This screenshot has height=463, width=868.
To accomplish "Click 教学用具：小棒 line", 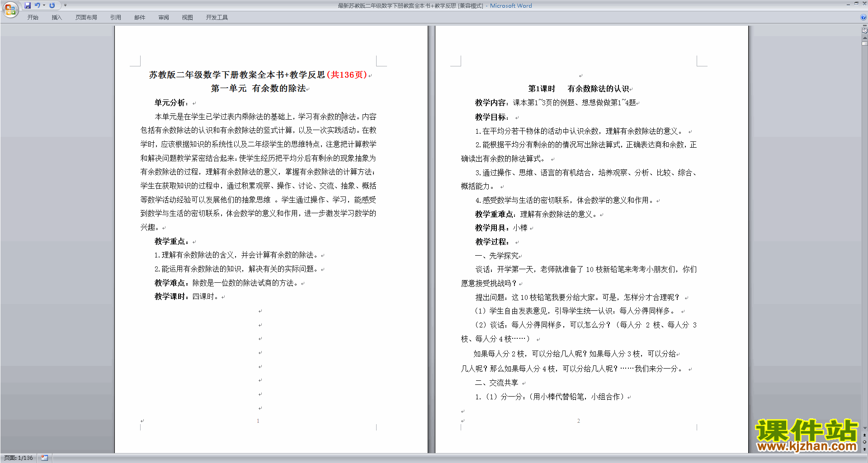I will tap(501, 228).
